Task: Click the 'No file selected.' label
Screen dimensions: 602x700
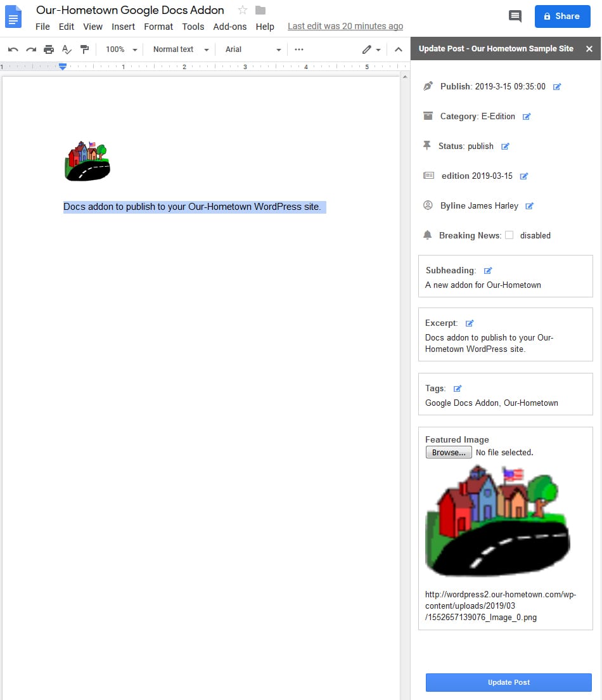Action: click(504, 452)
